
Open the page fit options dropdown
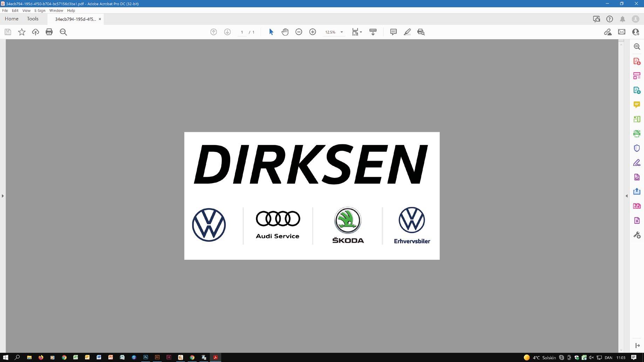pyautogui.click(x=357, y=32)
